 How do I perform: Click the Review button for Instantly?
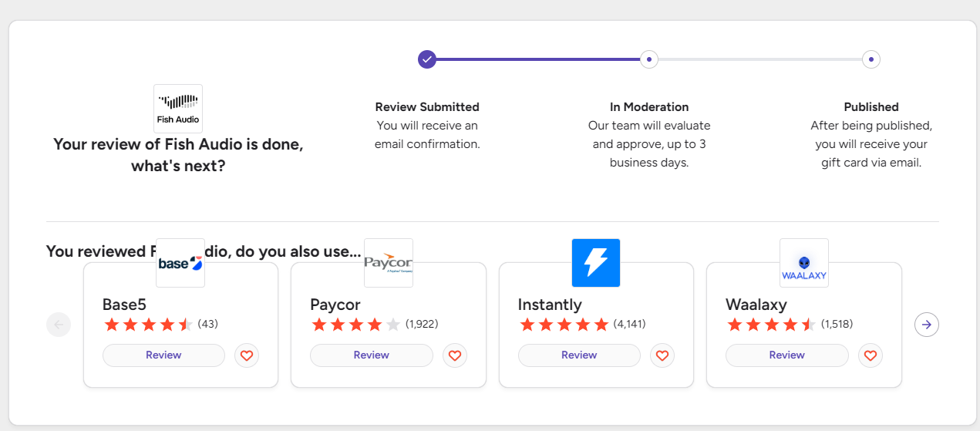tap(579, 355)
